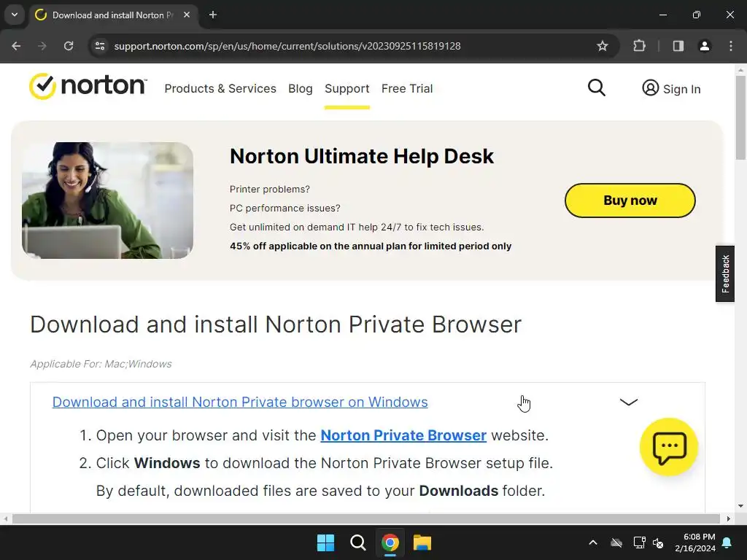The height and width of the screenshot is (560, 747).
Task: Click the OneDrive cloud tray icon
Action: [x=616, y=542]
